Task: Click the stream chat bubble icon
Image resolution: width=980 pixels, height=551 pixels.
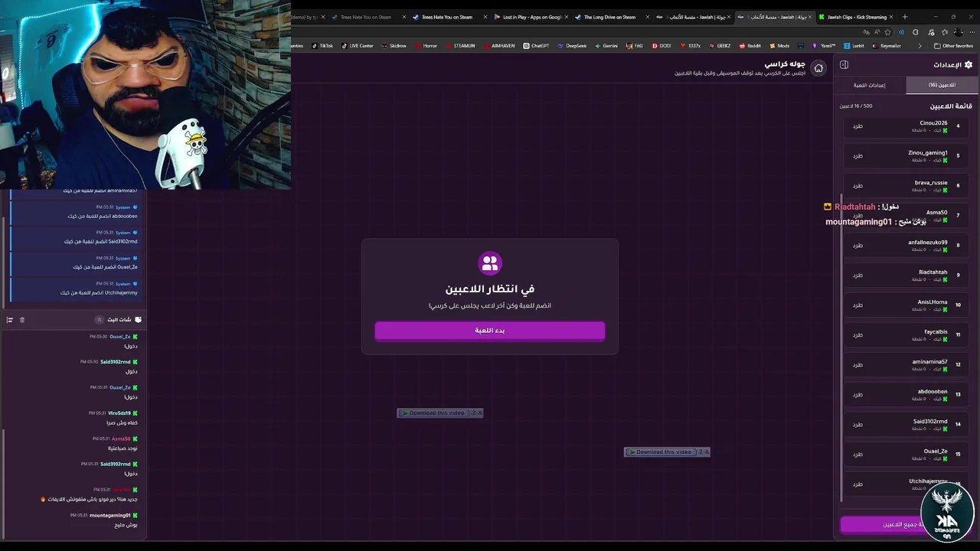Action: coord(138,320)
